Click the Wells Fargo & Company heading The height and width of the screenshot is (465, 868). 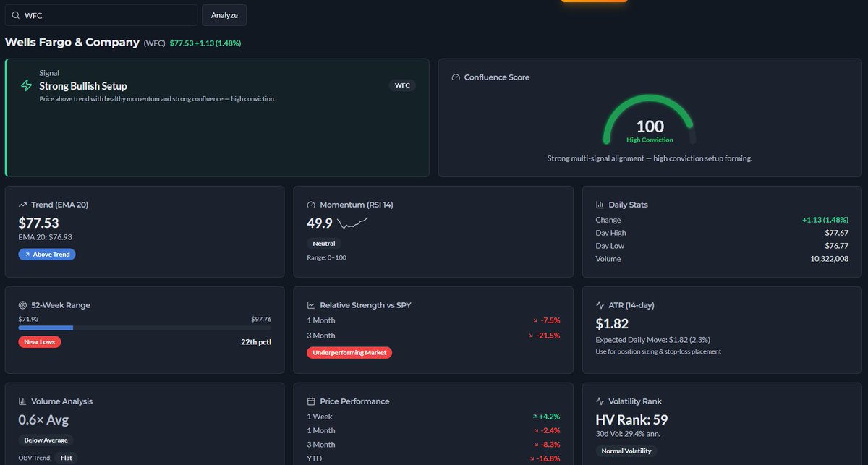coord(72,42)
